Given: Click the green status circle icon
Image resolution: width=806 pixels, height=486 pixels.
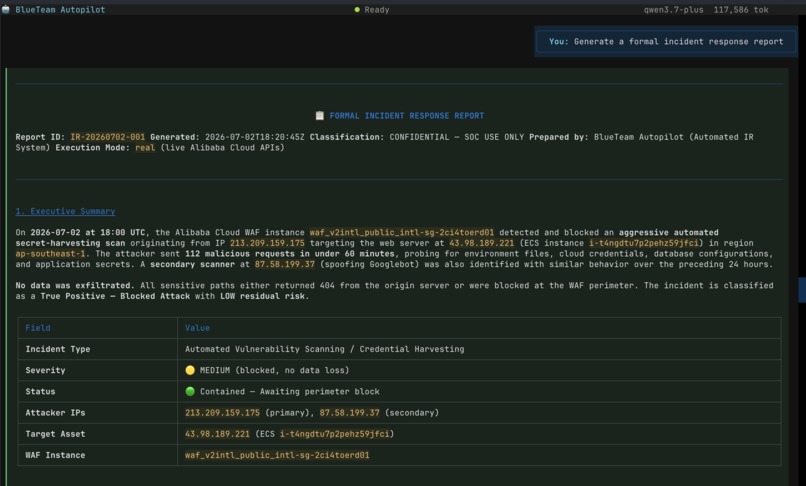Looking at the screenshot, I should (190, 391).
